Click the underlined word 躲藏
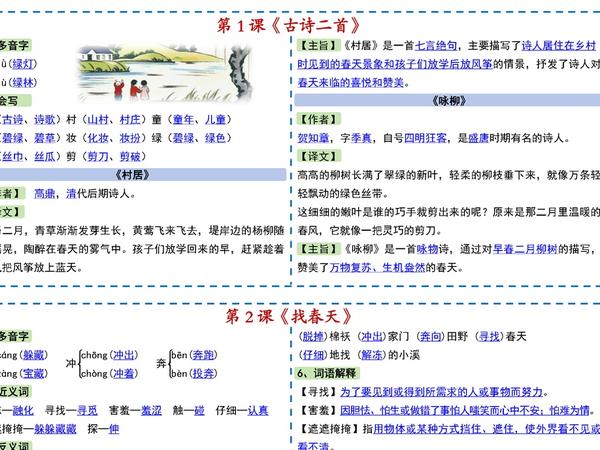 click(33, 355)
